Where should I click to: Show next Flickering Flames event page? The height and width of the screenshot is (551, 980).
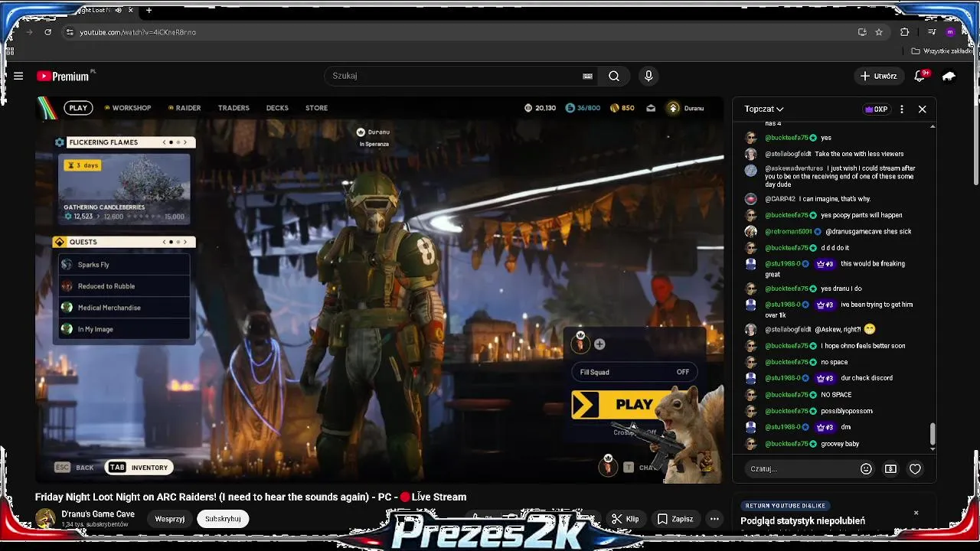[x=185, y=142]
